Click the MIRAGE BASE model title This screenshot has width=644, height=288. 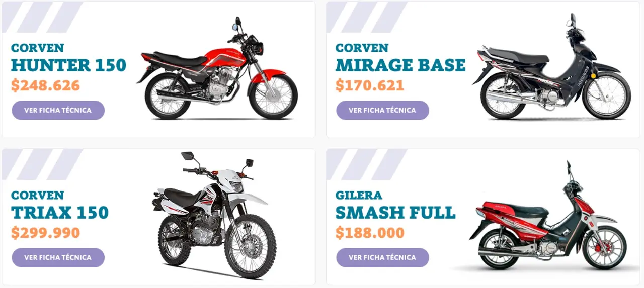(x=400, y=65)
